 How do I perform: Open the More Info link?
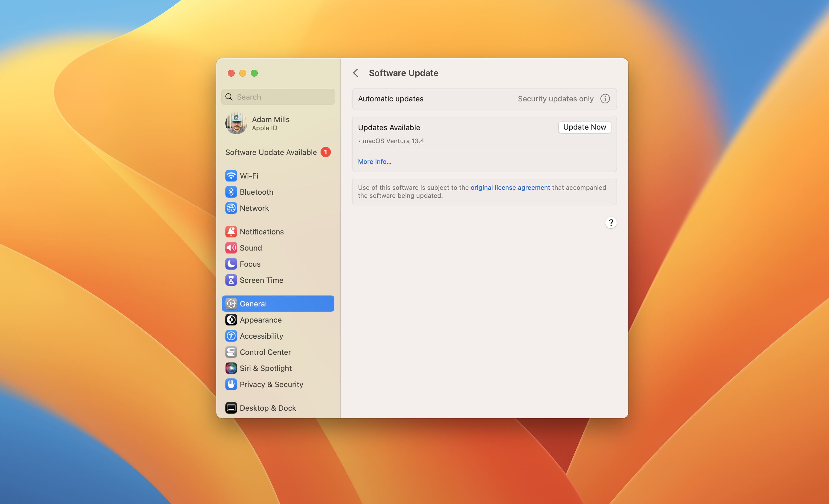point(374,162)
